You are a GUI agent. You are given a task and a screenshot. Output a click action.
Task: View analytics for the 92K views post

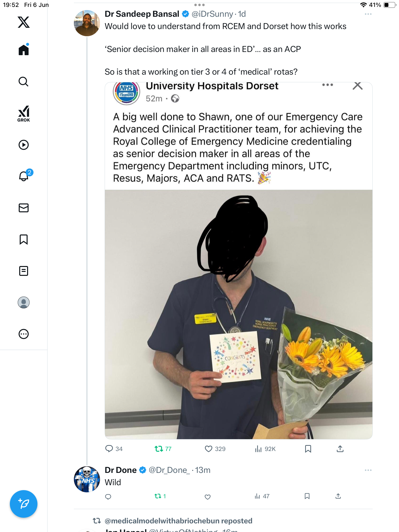(265, 449)
